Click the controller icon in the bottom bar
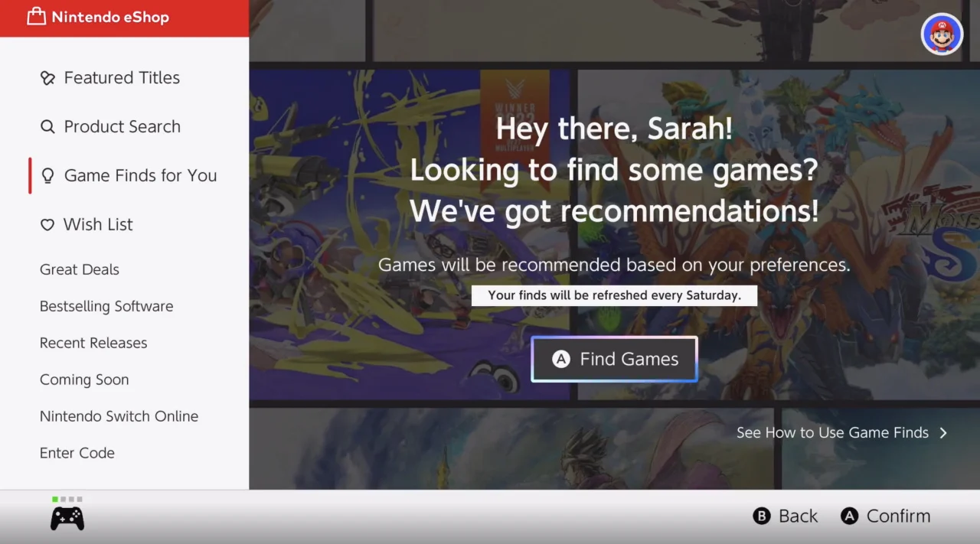The height and width of the screenshot is (544, 980). point(67,517)
